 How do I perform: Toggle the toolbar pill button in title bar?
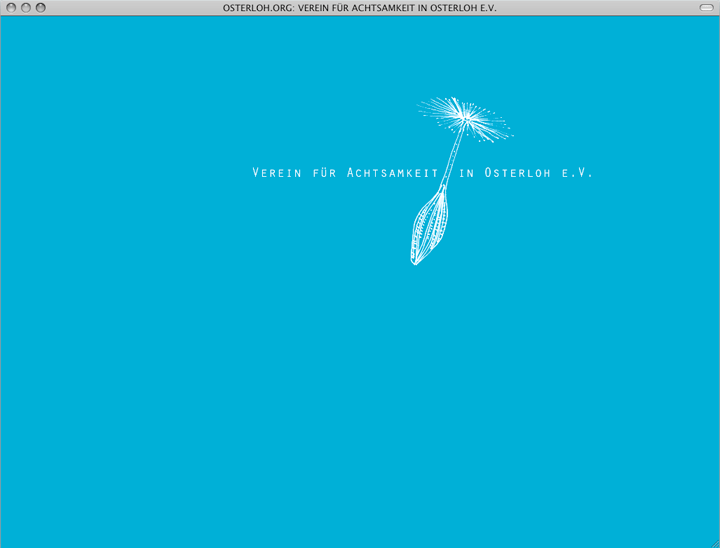[x=706, y=7]
